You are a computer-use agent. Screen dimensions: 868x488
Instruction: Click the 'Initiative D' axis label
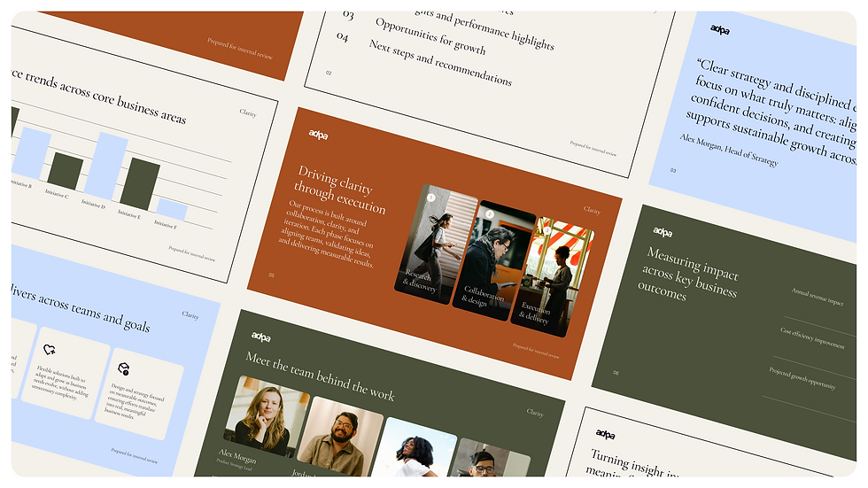(93, 205)
